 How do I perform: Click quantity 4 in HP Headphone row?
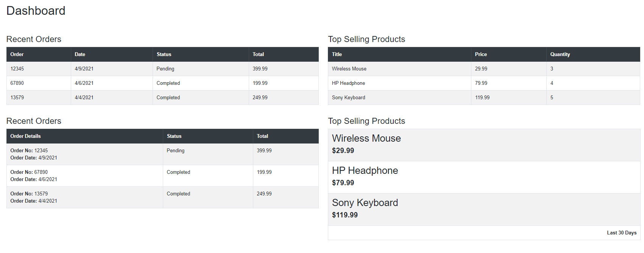click(552, 83)
